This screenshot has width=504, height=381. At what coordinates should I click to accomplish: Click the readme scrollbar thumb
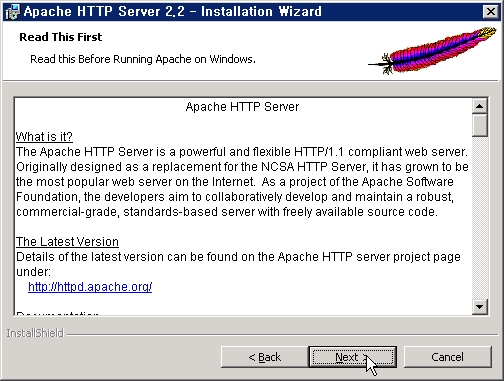[480, 125]
